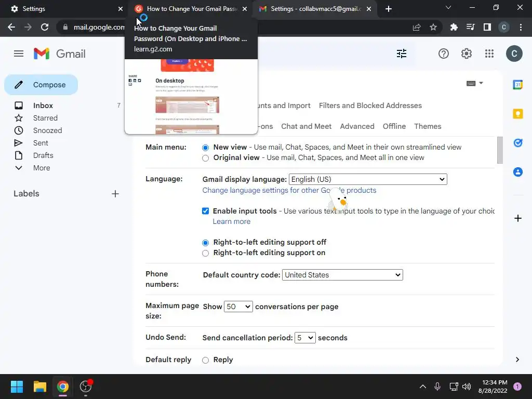Switch to Gmail Settings collabvmacc5 tab
Image resolution: width=532 pixels, height=399 pixels.
[x=315, y=9]
